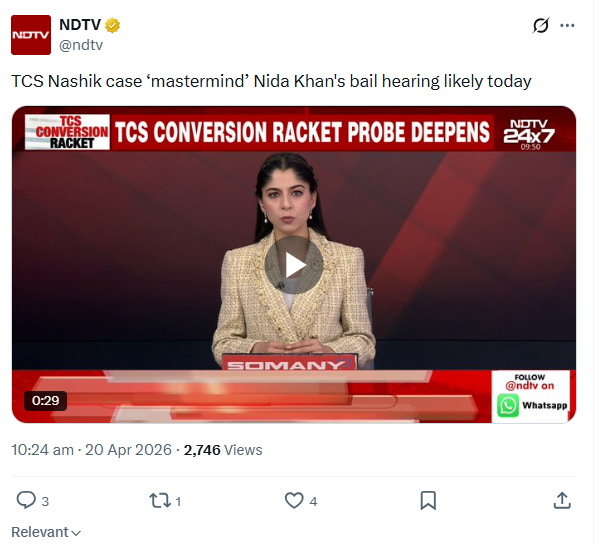
Task: Click the 0:29 video duration badge
Action: coord(46,400)
